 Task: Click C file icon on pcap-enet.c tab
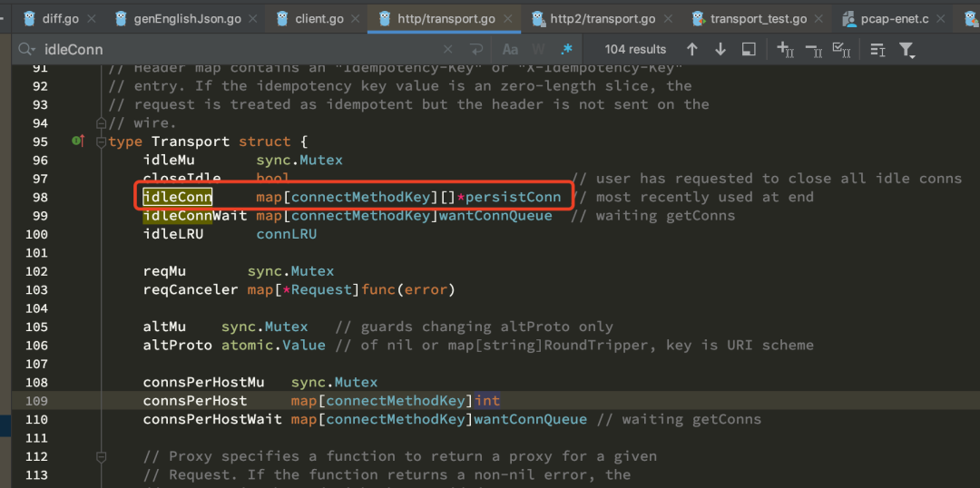click(x=848, y=19)
